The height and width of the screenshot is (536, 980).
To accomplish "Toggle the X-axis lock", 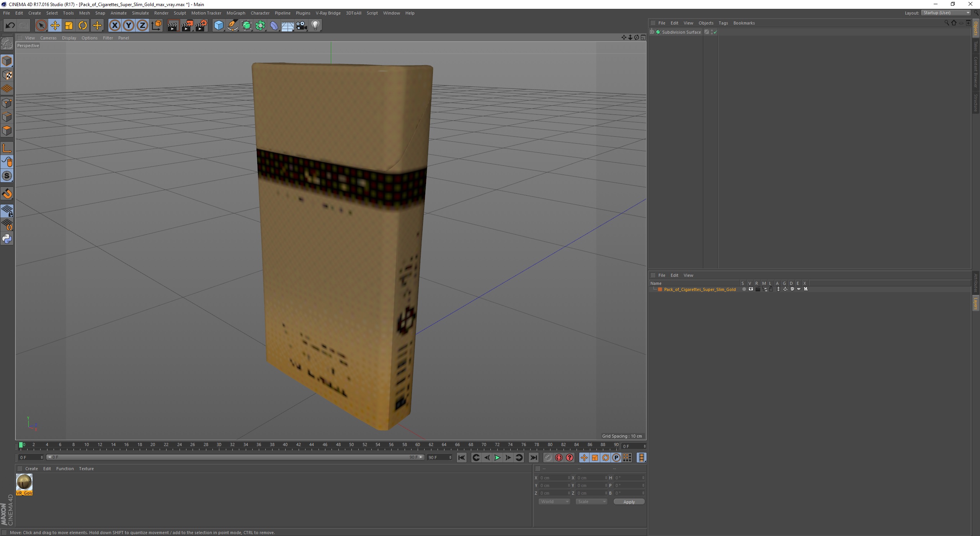I will (x=114, y=26).
